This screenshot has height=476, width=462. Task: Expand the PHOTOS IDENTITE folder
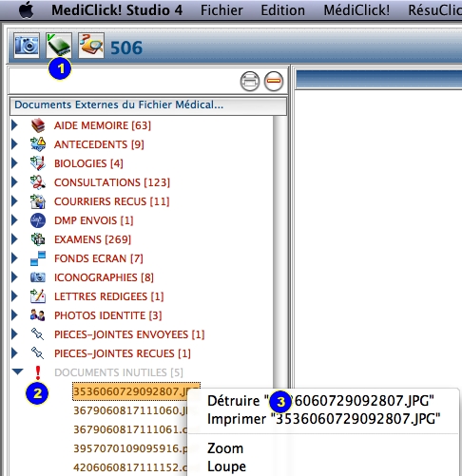[14, 315]
